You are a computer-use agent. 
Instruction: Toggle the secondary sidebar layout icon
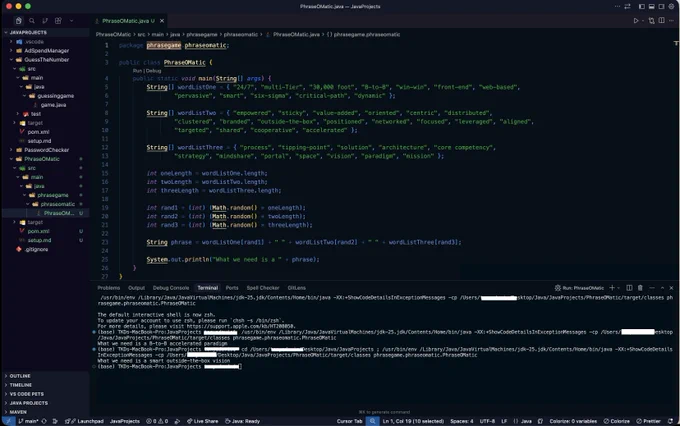coord(661,7)
